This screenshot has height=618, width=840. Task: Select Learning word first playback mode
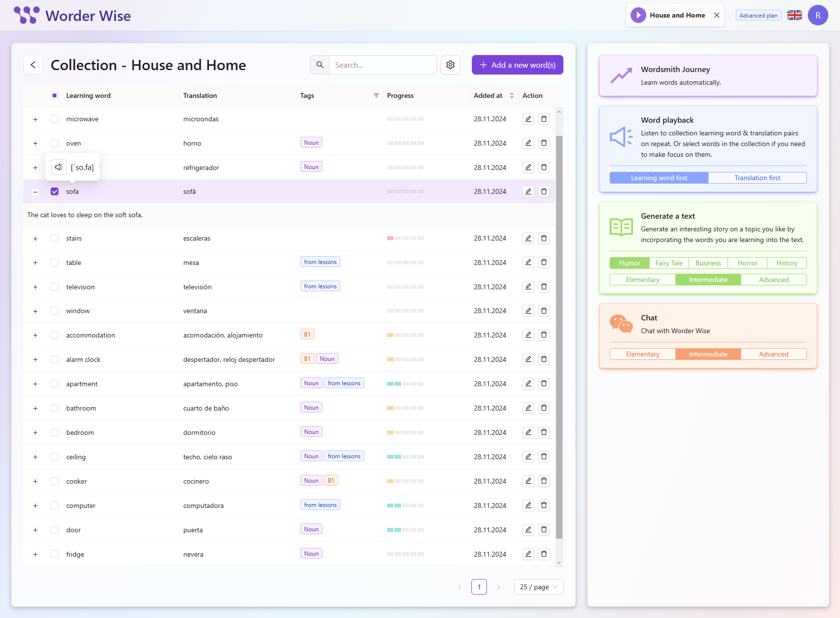coord(659,178)
